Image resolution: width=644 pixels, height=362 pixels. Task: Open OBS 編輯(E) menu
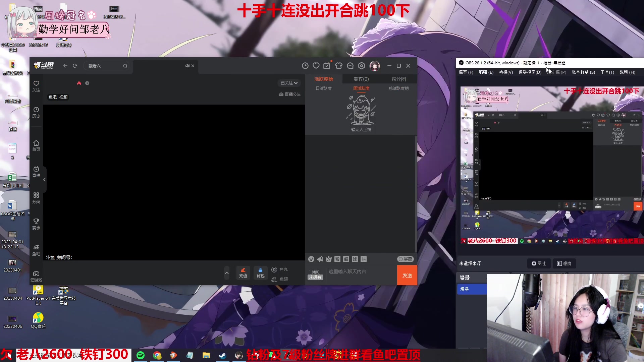click(x=486, y=72)
